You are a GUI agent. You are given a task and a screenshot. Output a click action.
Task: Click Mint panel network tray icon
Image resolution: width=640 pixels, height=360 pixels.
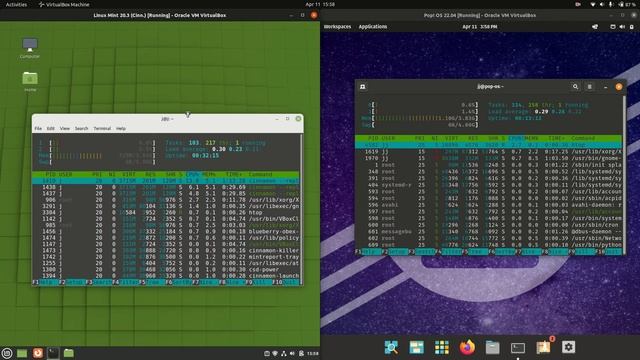pyautogui.click(x=284, y=353)
